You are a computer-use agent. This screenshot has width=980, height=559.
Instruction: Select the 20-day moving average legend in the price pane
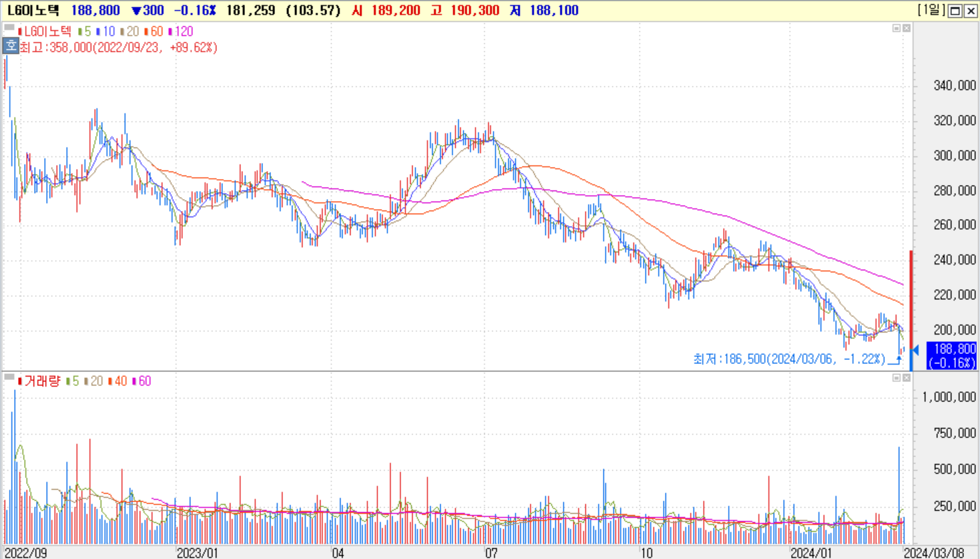pyautogui.click(x=130, y=31)
